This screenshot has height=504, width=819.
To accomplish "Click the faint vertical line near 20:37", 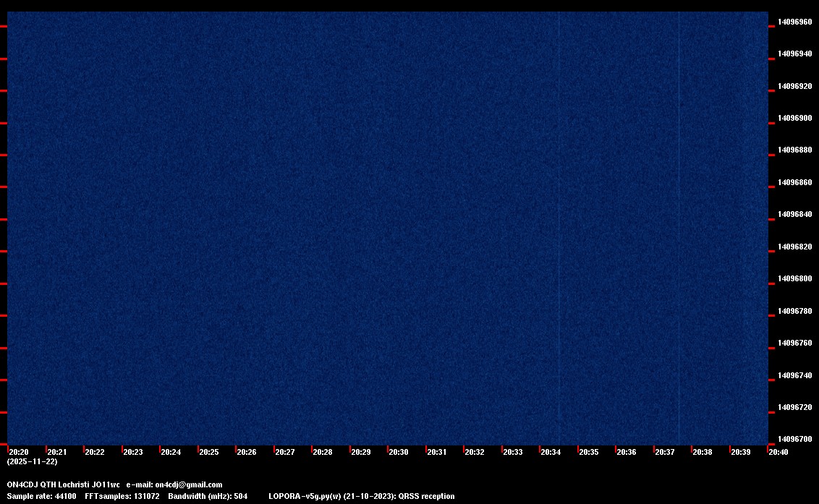I will click(679, 228).
